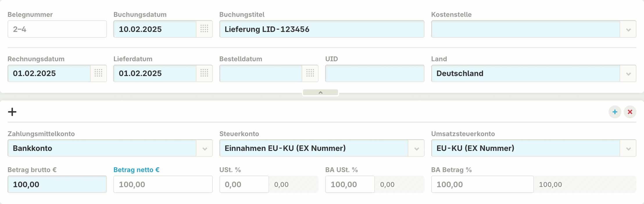Image resolution: width=644 pixels, height=204 pixels.
Task: Click the USt. % percentage field
Action: click(x=244, y=184)
